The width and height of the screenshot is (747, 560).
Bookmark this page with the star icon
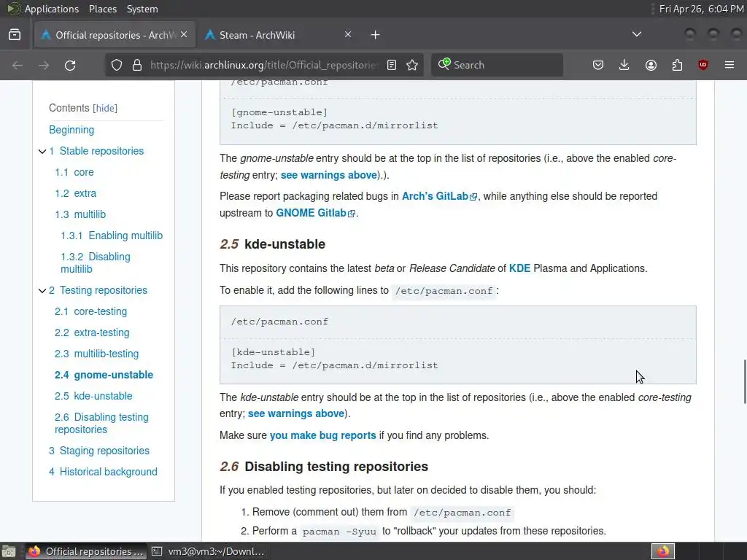412,65
